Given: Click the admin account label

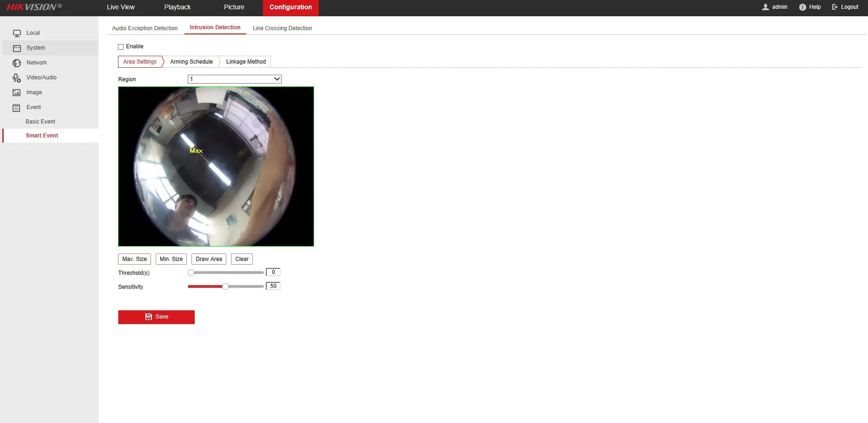Looking at the screenshot, I should tap(780, 7).
